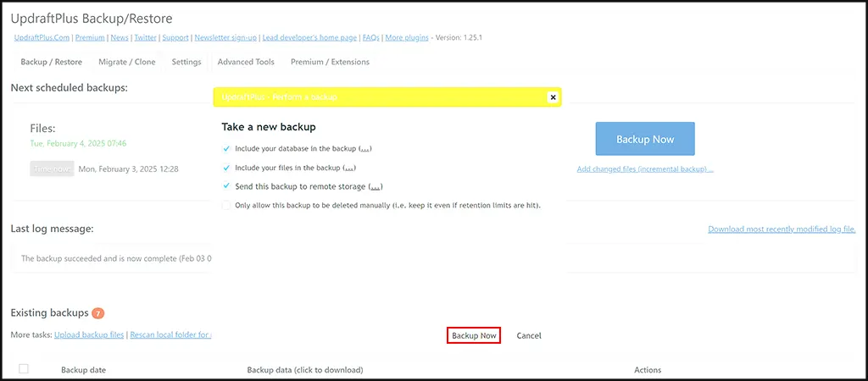Open the Backup / Restore tab
The height and width of the screenshot is (381, 868).
pyautogui.click(x=52, y=62)
